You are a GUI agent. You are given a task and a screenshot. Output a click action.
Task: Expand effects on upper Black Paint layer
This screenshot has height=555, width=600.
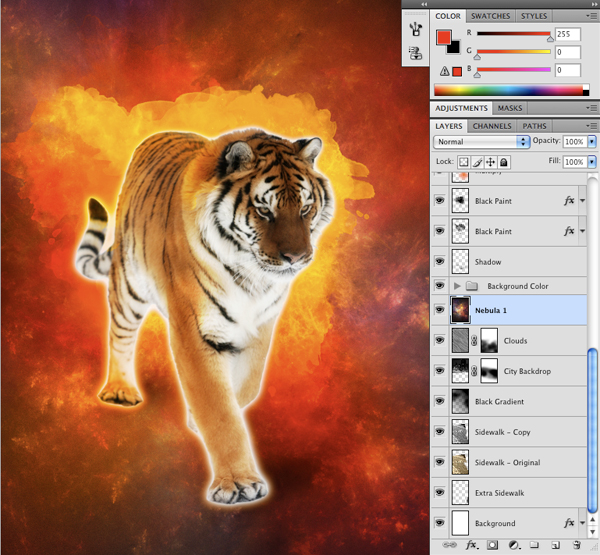pos(582,201)
